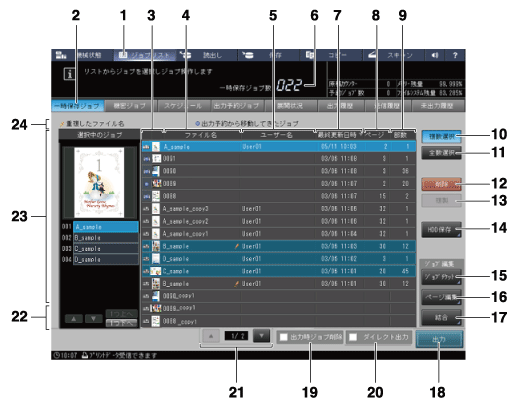Go to next list page with down arrow
517x399 pixels.
(x=261, y=336)
